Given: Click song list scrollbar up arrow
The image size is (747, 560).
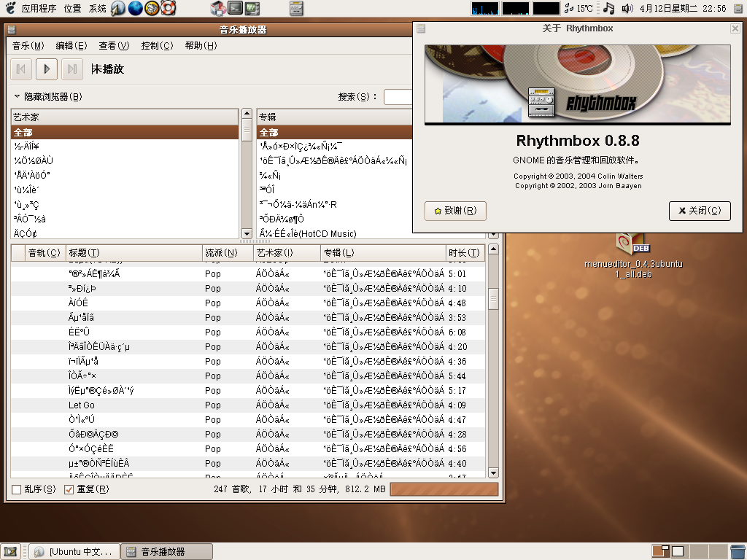Looking at the screenshot, I should [x=494, y=249].
